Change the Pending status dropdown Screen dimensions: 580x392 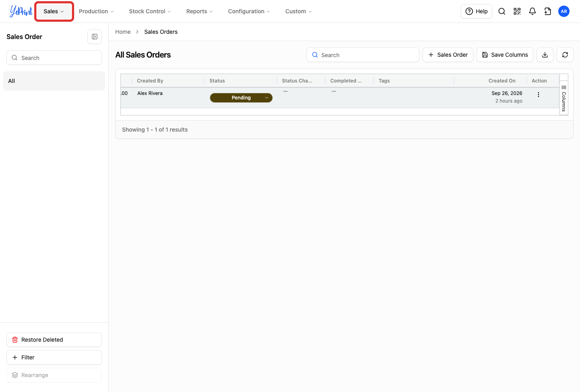[241, 98]
